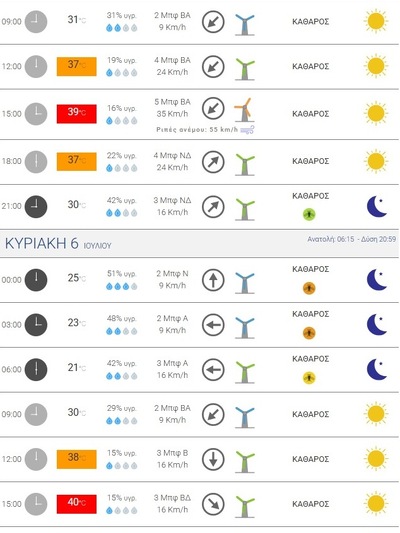Click the moon icon in 03:00 row
Screen dimensions: 400x533
click(377, 324)
